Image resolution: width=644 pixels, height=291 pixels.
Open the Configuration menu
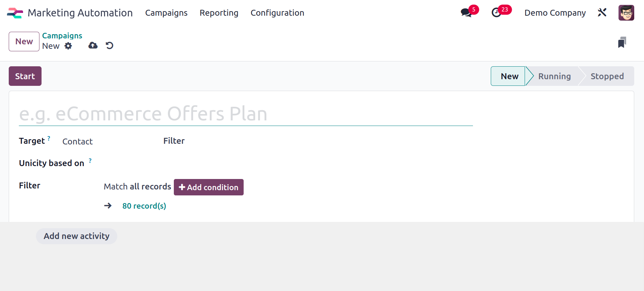click(277, 13)
